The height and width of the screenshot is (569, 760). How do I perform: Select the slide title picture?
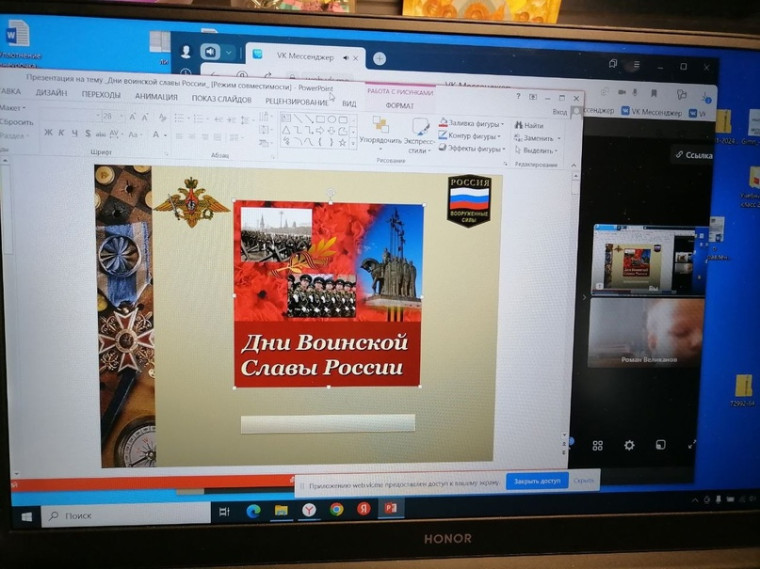pos(328,295)
